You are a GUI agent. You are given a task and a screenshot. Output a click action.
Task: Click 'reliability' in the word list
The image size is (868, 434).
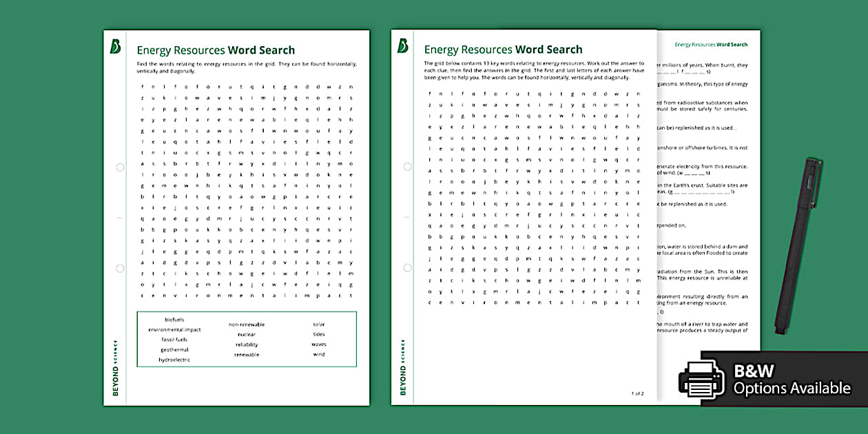pos(247,344)
